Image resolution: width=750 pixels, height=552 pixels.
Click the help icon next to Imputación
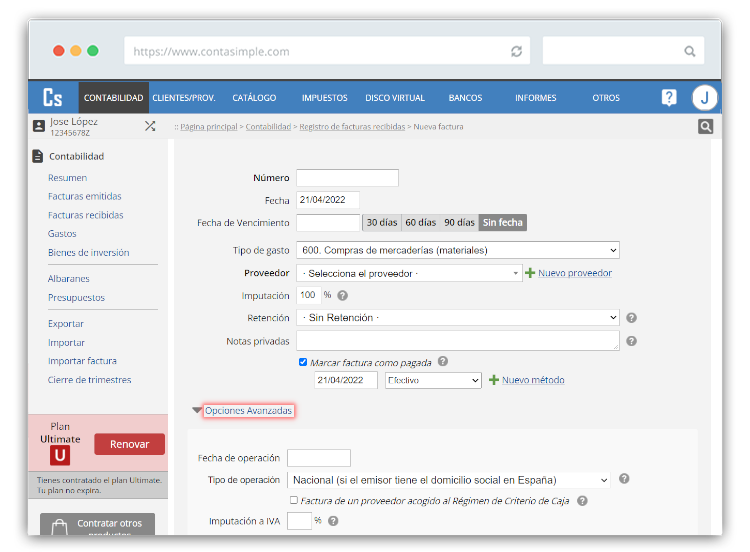[x=343, y=296]
